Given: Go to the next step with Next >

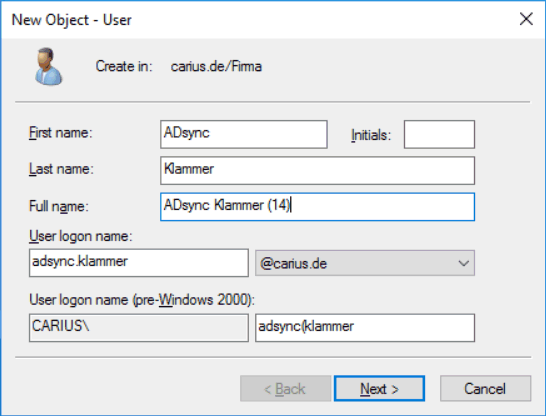Looking at the screenshot, I should pos(379,388).
